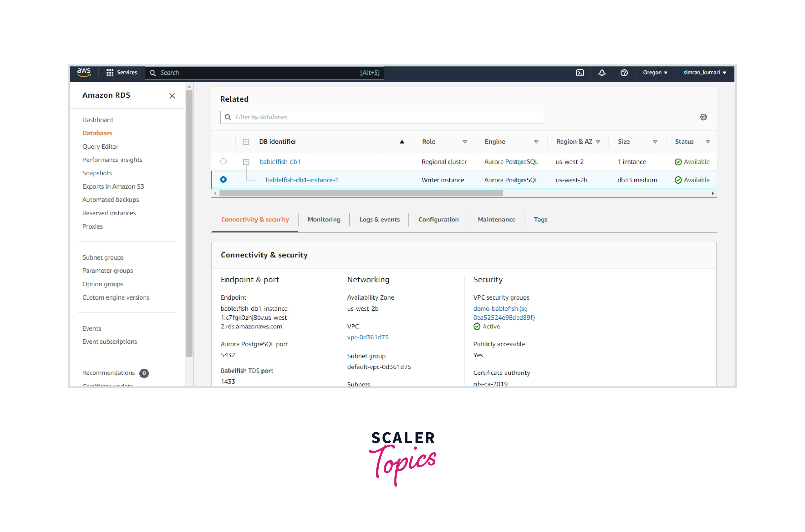Collapse the bablelfish-db1 cluster tree
805x532 pixels.
pos(246,162)
